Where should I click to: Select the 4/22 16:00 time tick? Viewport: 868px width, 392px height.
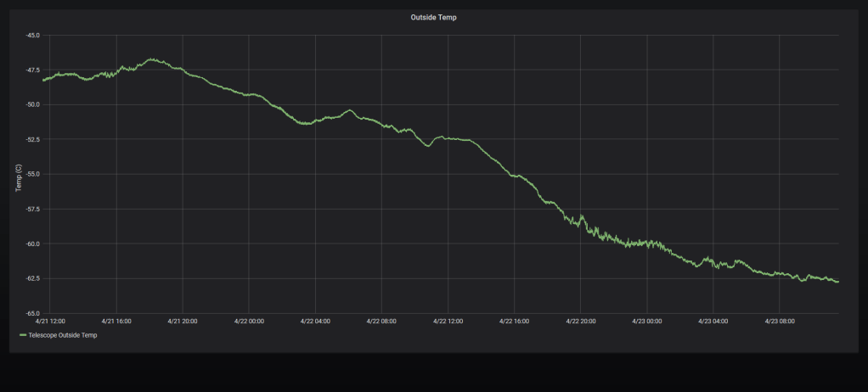pyautogui.click(x=514, y=322)
